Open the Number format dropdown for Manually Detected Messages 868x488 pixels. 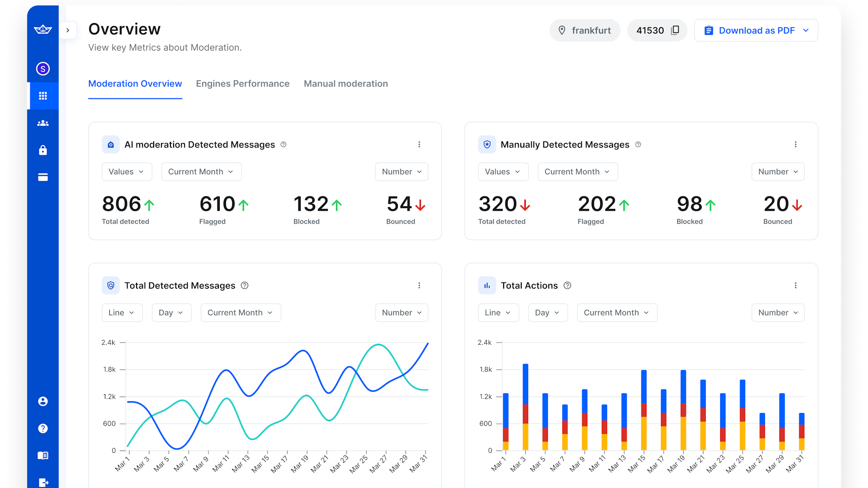(778, 172)
